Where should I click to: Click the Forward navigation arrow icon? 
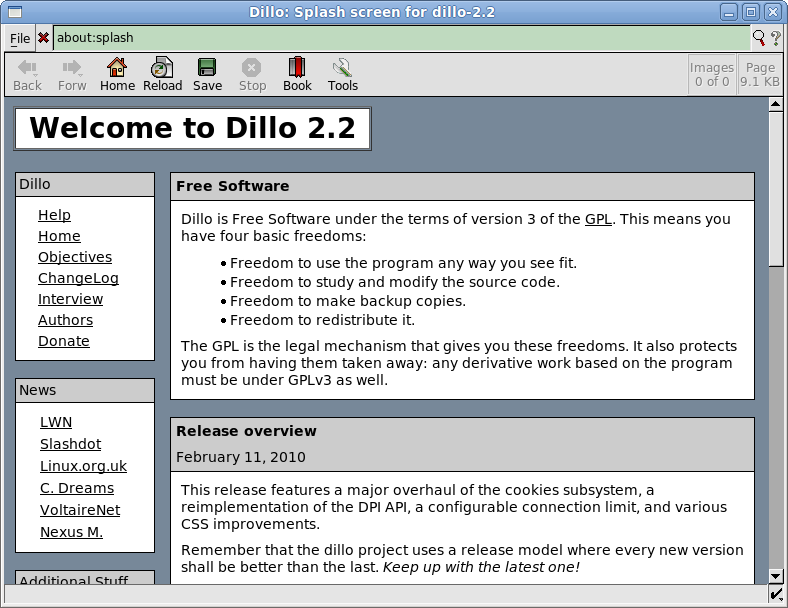coord(72,67)
